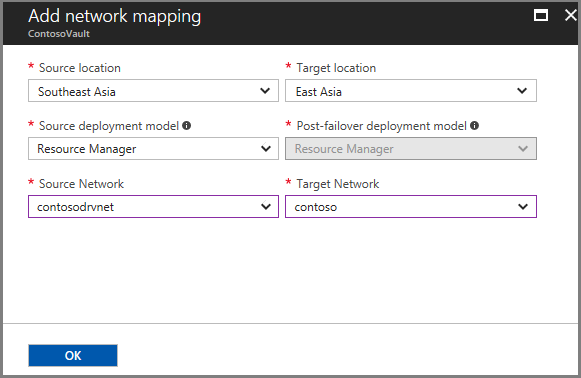The image size is (581, 378).
Task: Expand Target location using its chevron arrow
Action: click(522, 91)
